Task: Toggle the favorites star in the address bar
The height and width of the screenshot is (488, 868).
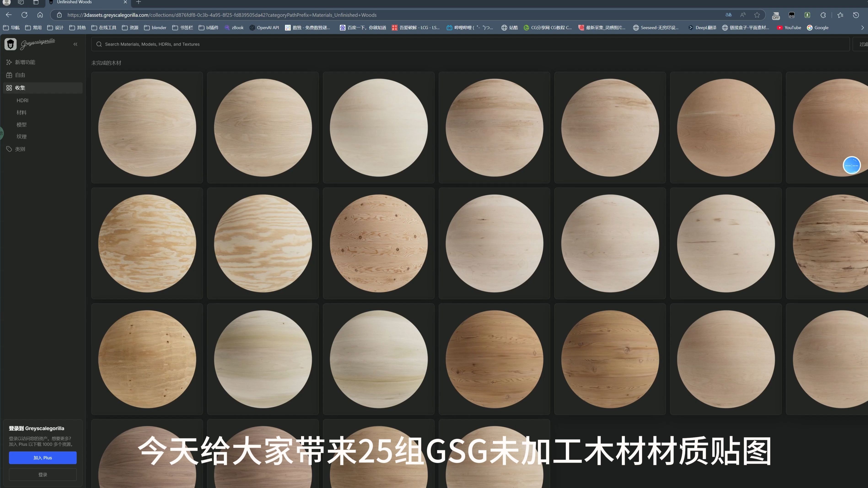Action: tap(757, 15)
